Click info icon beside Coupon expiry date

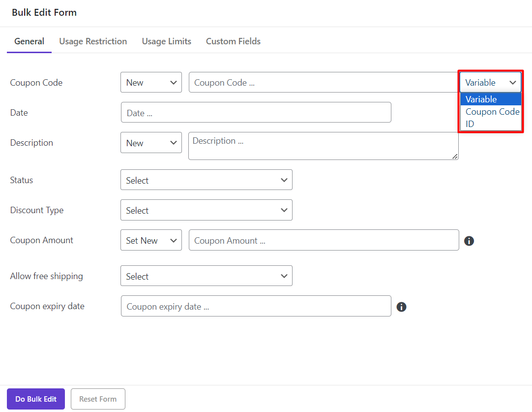(401, 307)
